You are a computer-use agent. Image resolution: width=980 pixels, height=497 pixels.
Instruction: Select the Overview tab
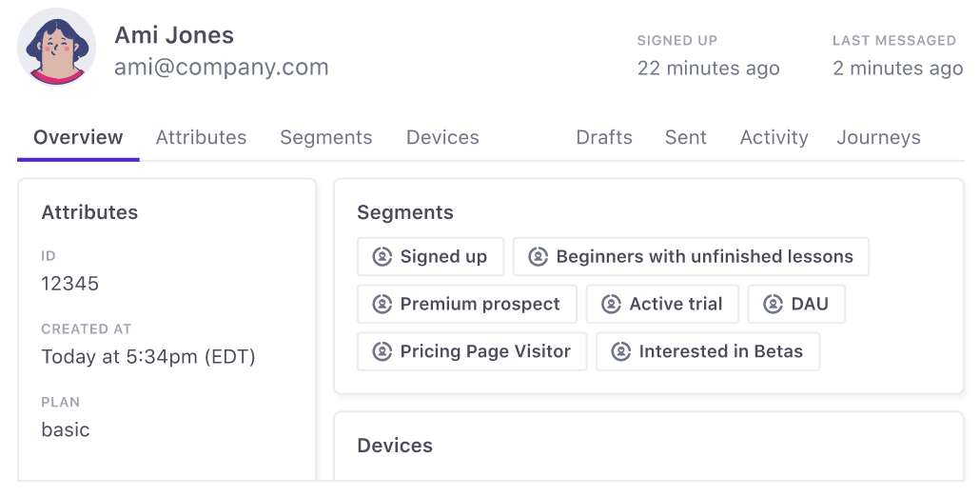[x=78, y=137]
